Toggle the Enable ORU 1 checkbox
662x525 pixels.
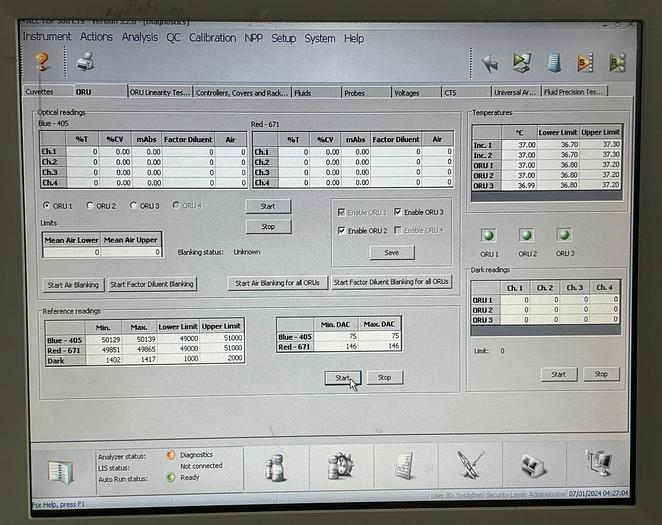tap(341, 212)
